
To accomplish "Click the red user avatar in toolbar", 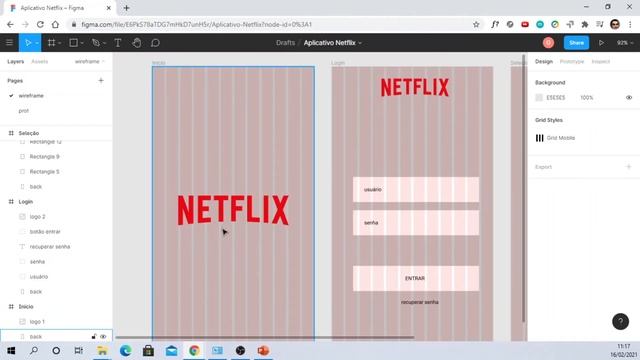I will coord(548,42).
